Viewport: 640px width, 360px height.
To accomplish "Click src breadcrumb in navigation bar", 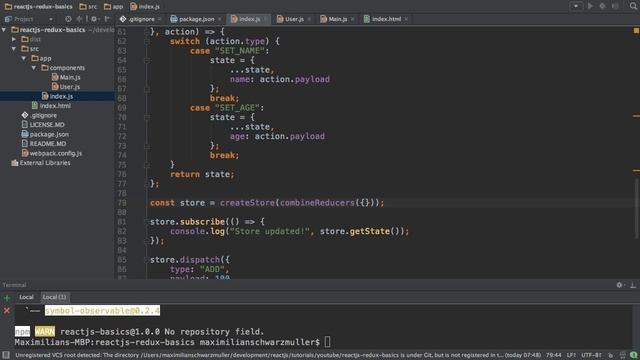I will pos(88,7).
